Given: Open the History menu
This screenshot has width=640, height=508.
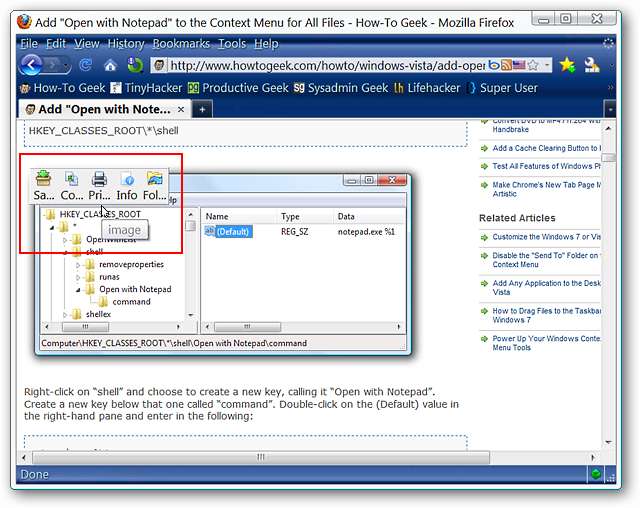Looking at the screenshot, I should (x=126, y=44).
